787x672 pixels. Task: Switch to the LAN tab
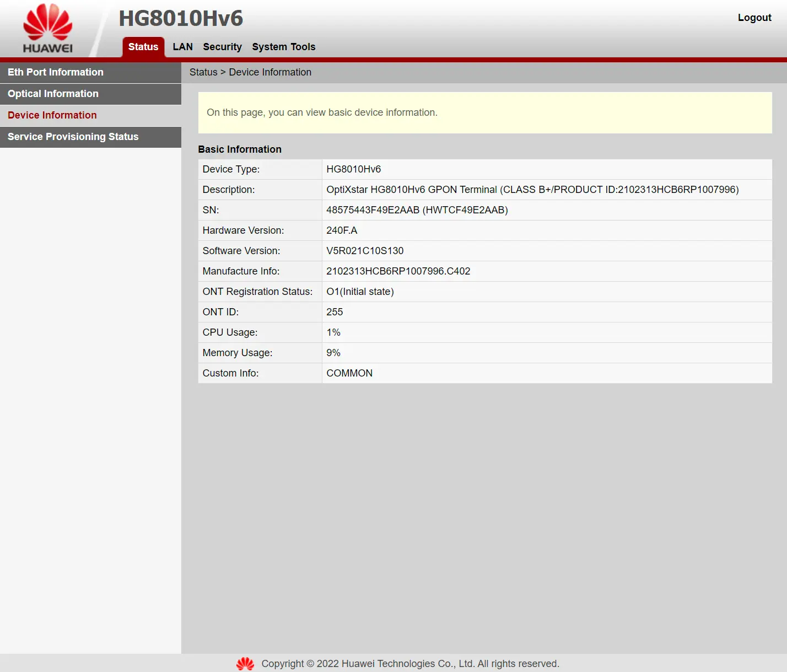(x=183, y=47)
